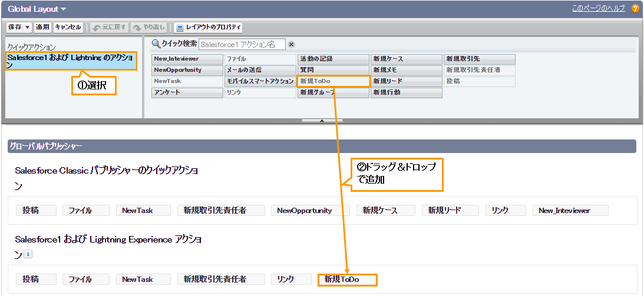This screenshot has height=296, width=644.
Task: Select NewTask in the action palette
Action: [187, 81]
